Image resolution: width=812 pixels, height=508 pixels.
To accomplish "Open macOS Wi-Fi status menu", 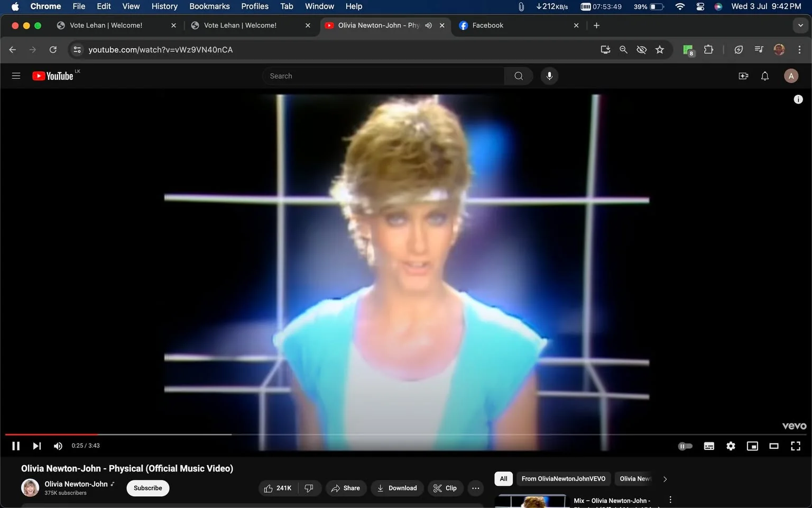I will 680,6.
